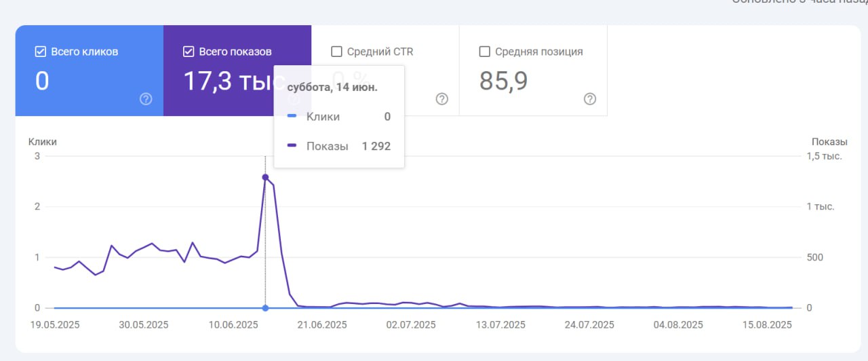Viewport: 868px width, 361px height.
Task: Uncheck the Всего показов checkbox
Action: [x=189, y=52]
